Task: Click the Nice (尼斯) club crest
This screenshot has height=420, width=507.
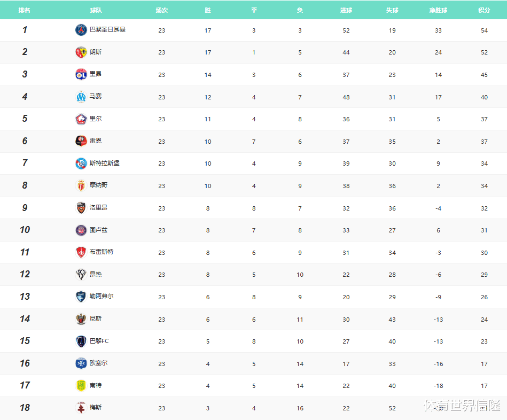Action: (81, 319)
